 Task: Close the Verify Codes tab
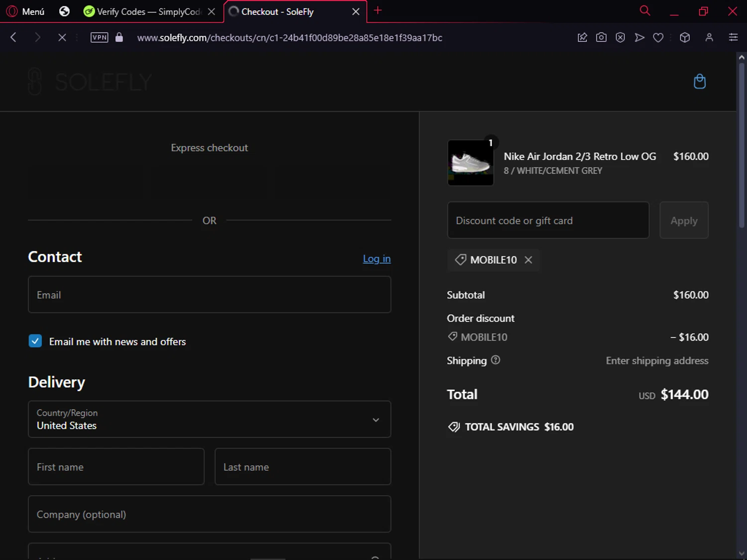212,11
